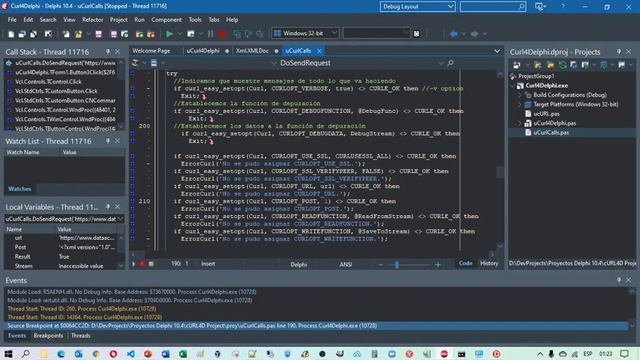Click the Forward navigation arrow in the toolbar
Screen dimensions: 640x360
pos(474,34)
